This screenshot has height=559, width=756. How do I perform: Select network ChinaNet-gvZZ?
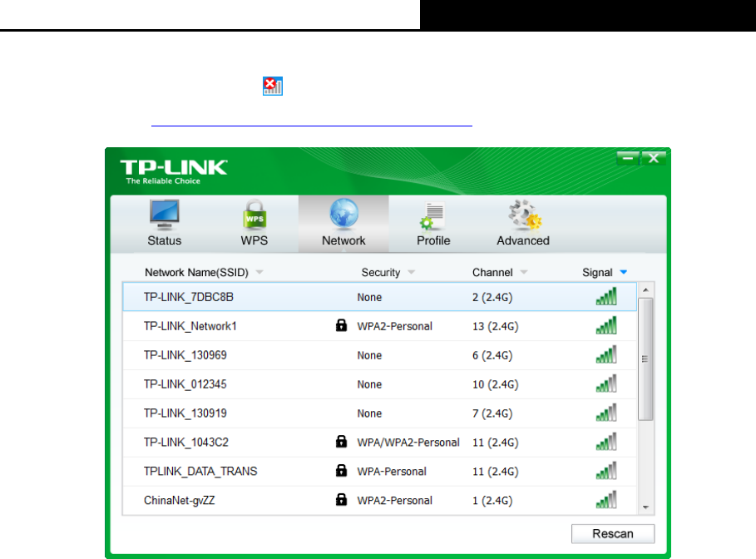(x=380, y=500)
